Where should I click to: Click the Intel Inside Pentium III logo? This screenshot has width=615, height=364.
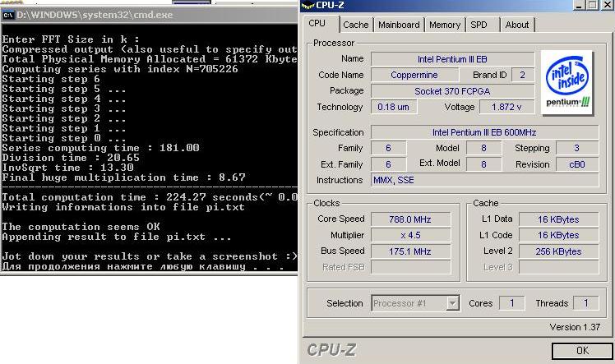coord(567,82)
